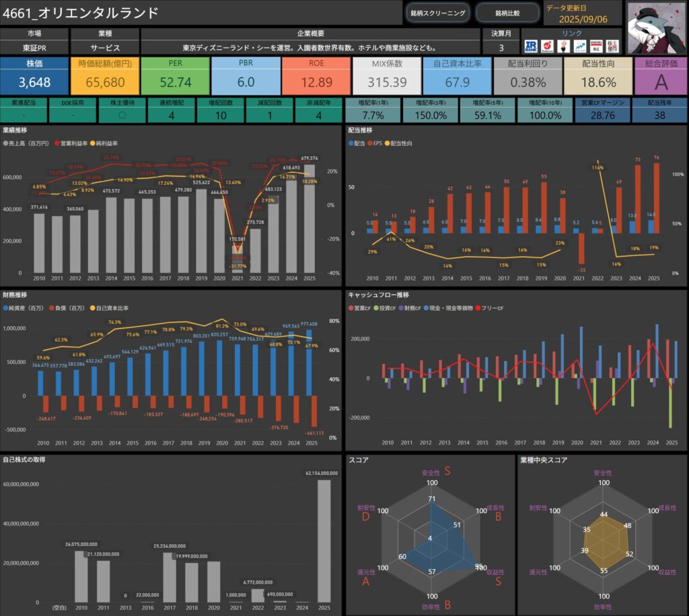The width and height of the screenshot is (689, 616).
Task: Open the 銘柄スクリーニング page
Action: (437, 13)
